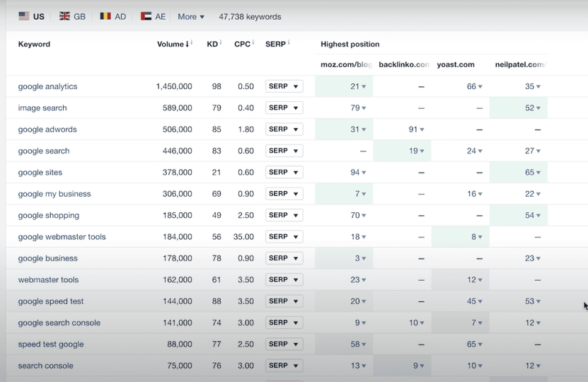Select the US flag country tab
Screen dimensions: 588x382
[32, 16]
